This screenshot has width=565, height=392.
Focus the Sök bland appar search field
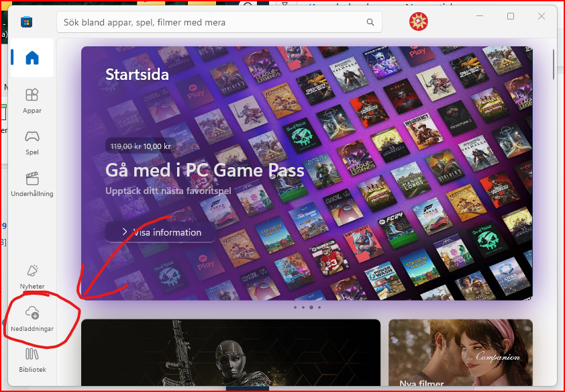coord(219,22)
